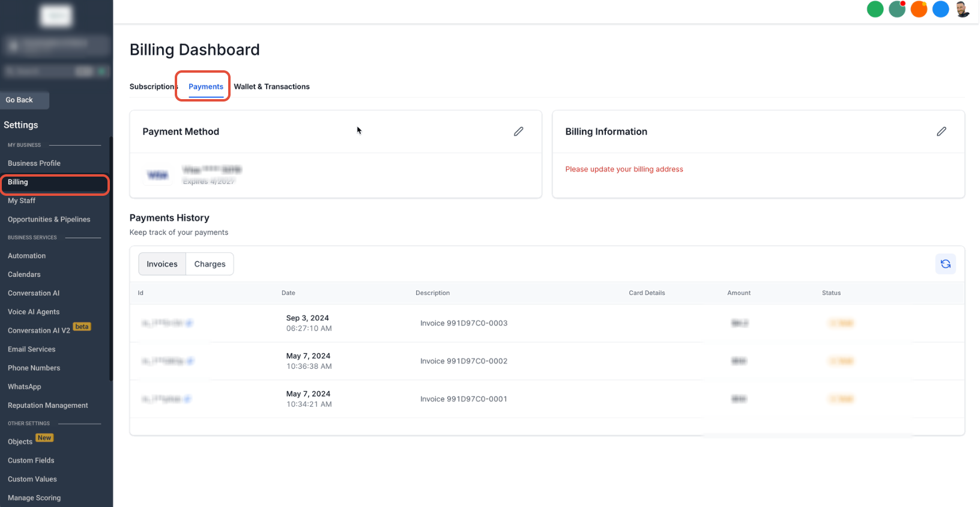Viewport: 980px width, 507px height.
Task: Click the orange circle icon in header
Action: point(918,9)
